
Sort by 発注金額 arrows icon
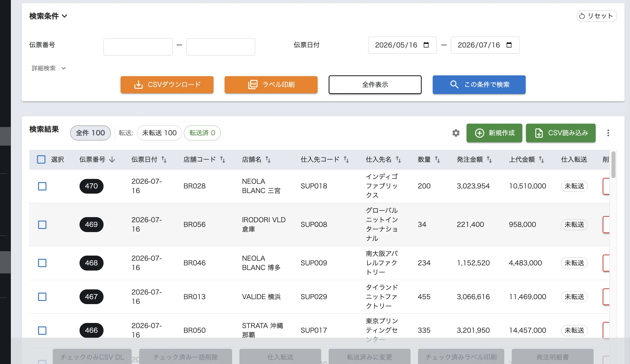tap(489, 160)
